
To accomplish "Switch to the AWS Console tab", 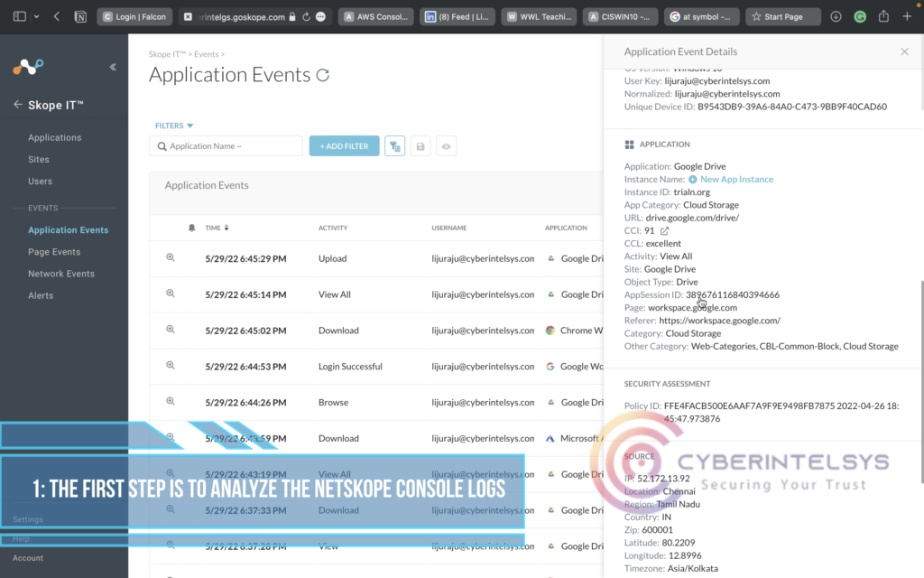I will pyautogui.click(x=376, y=16).
